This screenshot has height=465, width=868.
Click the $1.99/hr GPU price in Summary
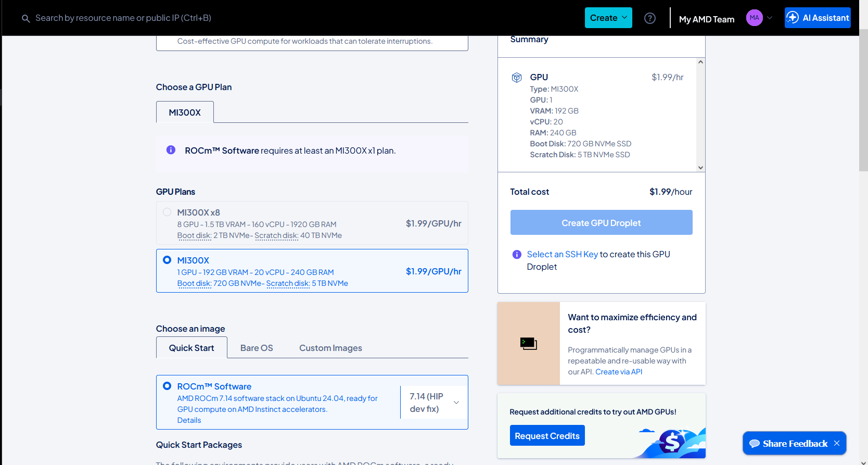[668, 77]
